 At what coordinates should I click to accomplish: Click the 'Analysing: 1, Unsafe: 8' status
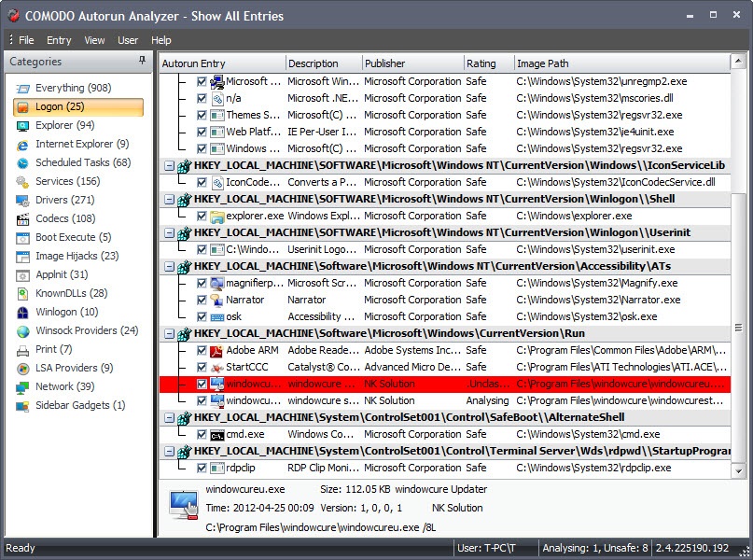(x=595, y=548)
